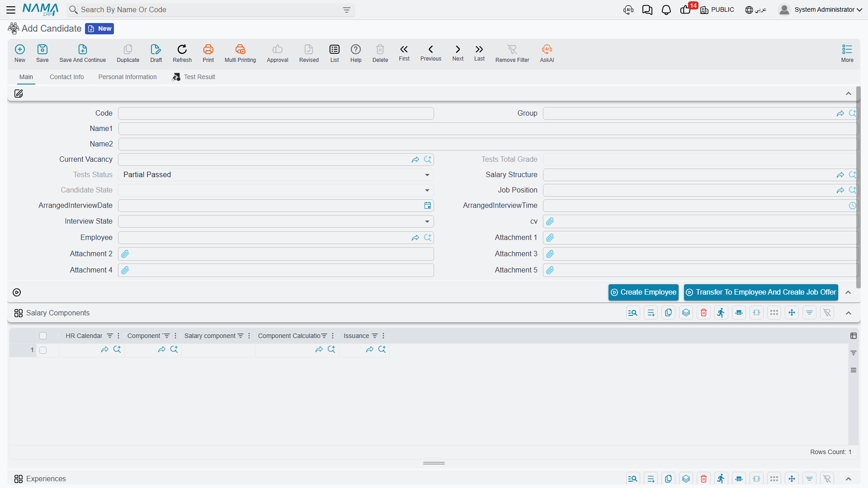Image resolution: width=868 pixels, height=488 pixels.
Task: Open Issuance column menu
Action: point(383,336)
